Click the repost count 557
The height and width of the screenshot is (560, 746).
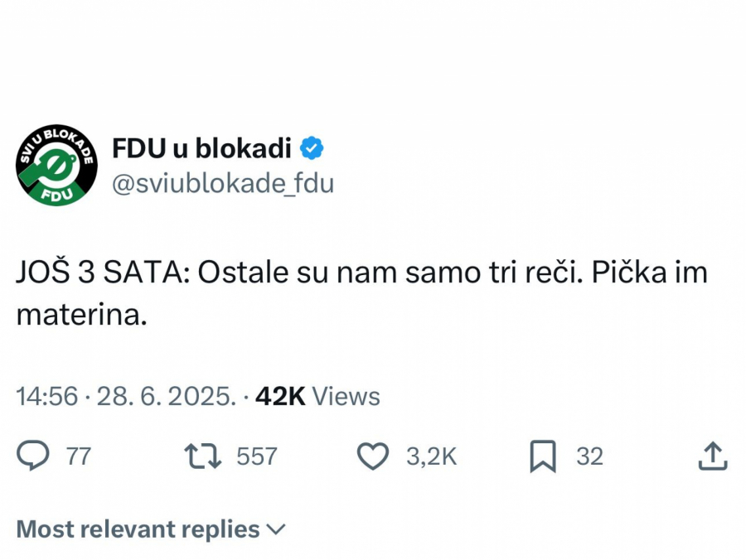(x=257, y=455)
